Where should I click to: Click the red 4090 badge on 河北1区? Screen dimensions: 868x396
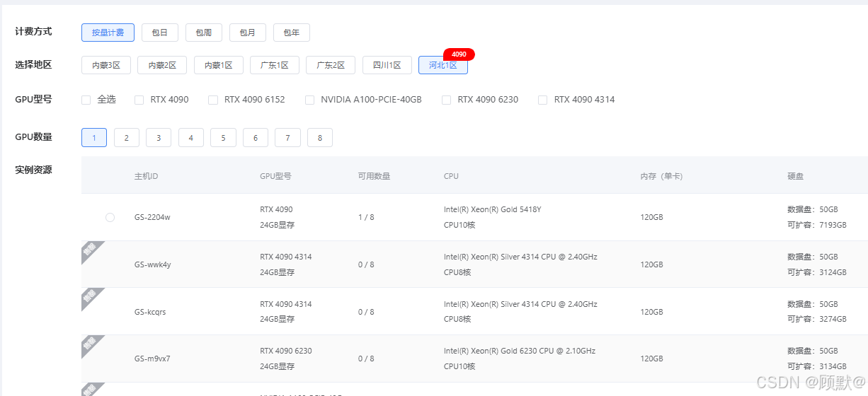tap(459, 54)
